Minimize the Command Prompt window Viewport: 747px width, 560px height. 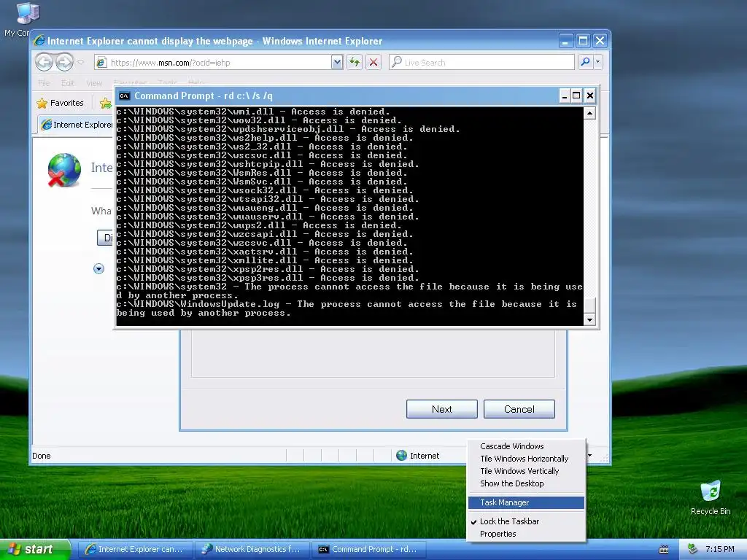pyautogui.click(x=564, y=96)
